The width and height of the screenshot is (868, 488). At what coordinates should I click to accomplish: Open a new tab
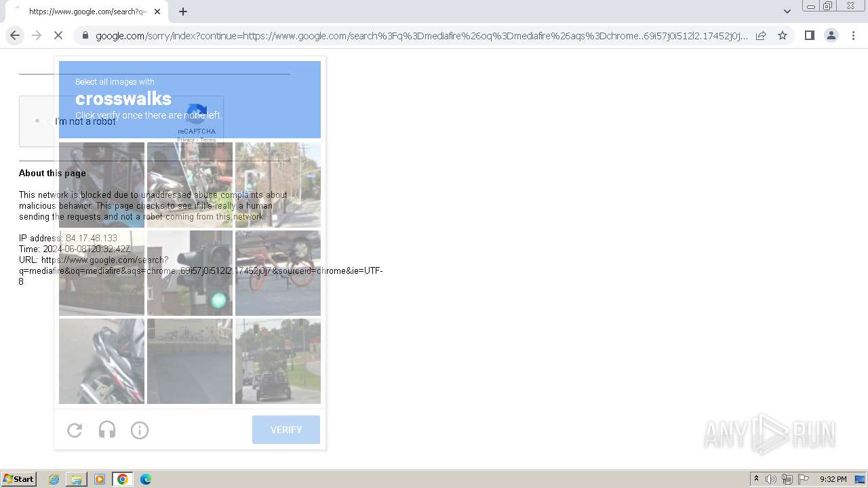click(183, 12)
